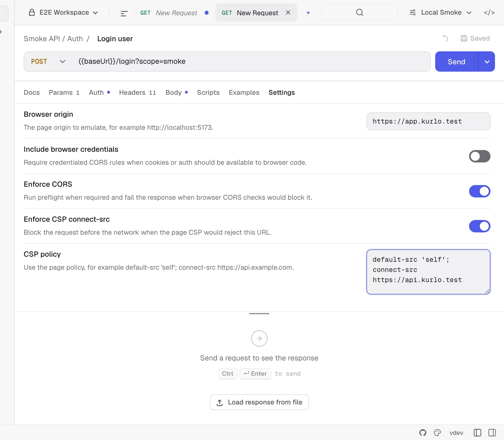This screenshot has width=504, height=440.
Task: Expand the E2E Workspace dropdown
Action: (x=63, y=12)
